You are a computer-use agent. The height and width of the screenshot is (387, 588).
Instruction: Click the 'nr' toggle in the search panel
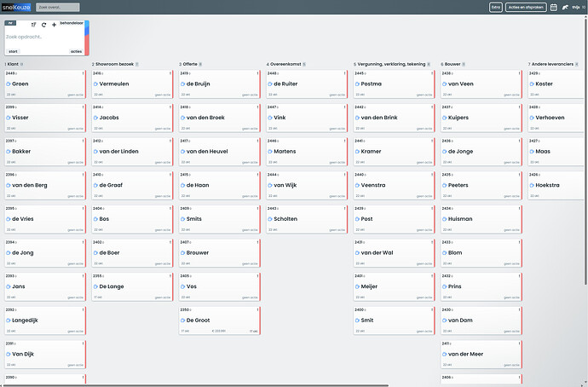(10, 23)
